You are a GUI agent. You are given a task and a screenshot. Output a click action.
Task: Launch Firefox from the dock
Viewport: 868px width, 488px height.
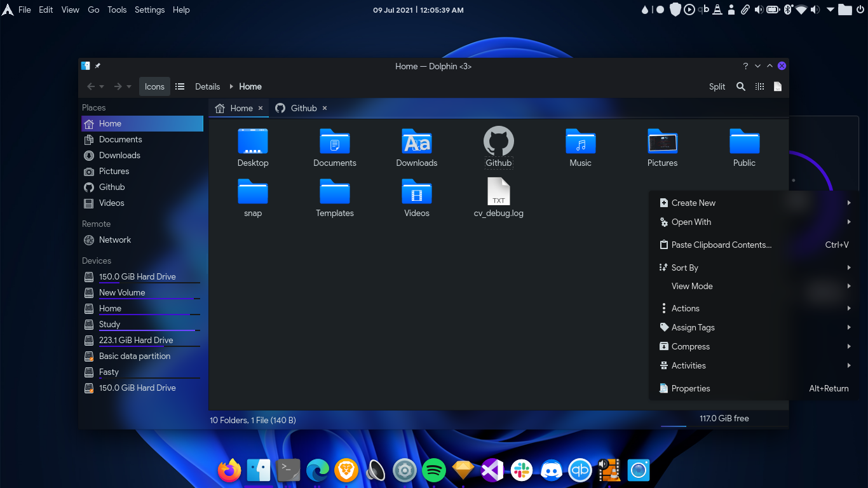tap(229, 470)
